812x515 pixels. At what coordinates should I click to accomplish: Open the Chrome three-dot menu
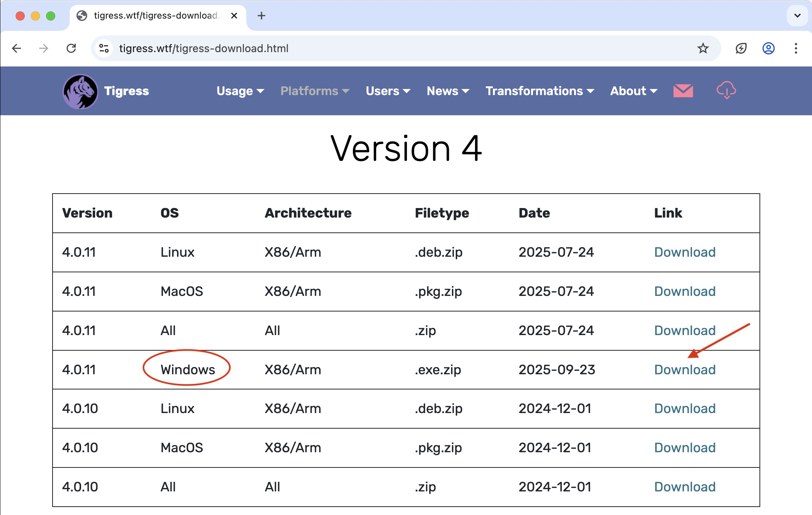tap(796, 48)
